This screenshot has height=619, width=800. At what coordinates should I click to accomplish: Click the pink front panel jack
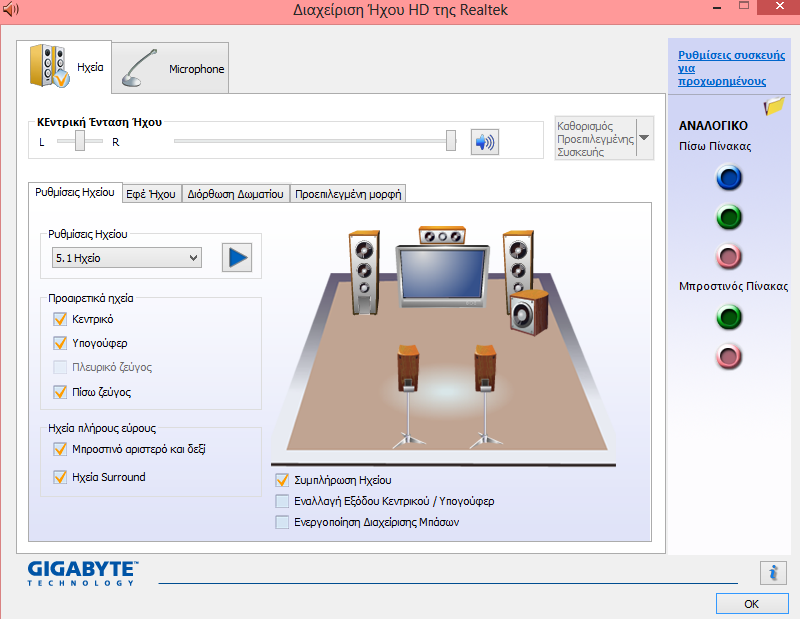pos(729,356)
